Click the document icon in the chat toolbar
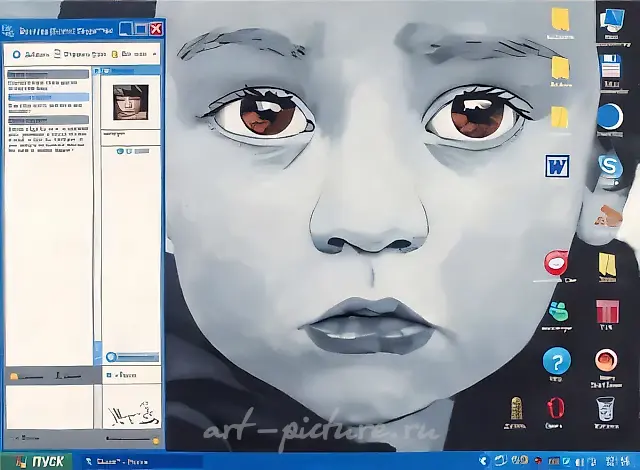The height and width of the screenshot is (470, 640). pos(57,54)
